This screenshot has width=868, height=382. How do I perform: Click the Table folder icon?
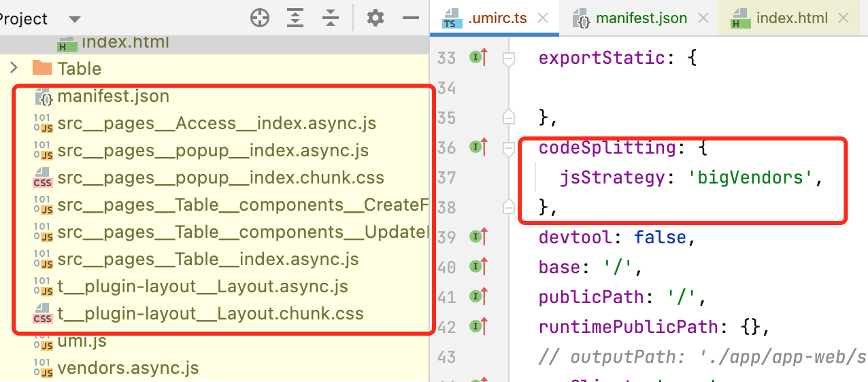[x=42, y=68]
